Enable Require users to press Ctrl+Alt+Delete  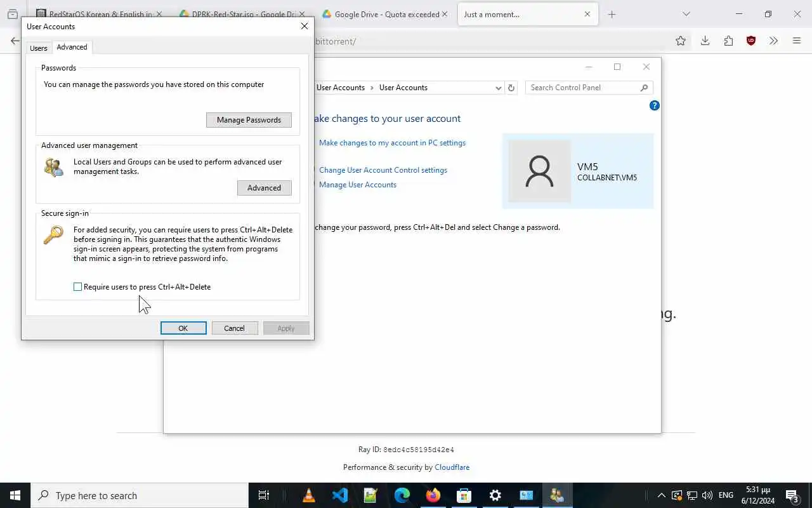point(78,287)
